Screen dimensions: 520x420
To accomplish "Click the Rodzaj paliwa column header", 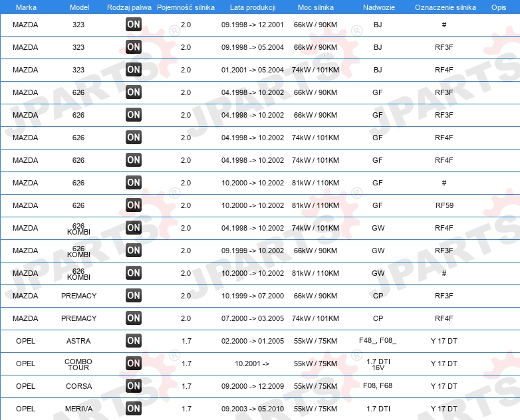I will (130, 7).
